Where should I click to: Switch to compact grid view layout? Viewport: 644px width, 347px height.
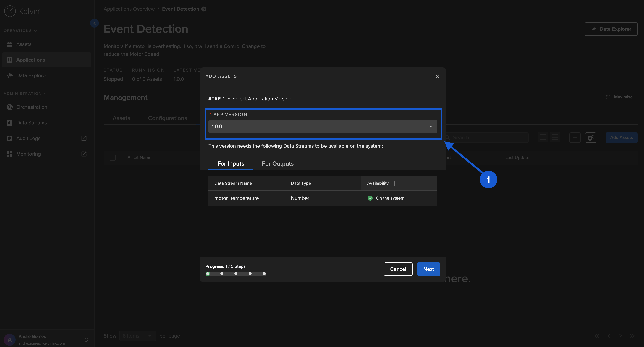pos(543,137)
